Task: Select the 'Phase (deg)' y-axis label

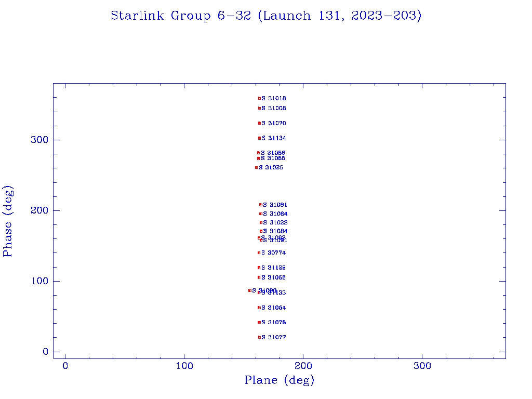Action: [8, 221]
